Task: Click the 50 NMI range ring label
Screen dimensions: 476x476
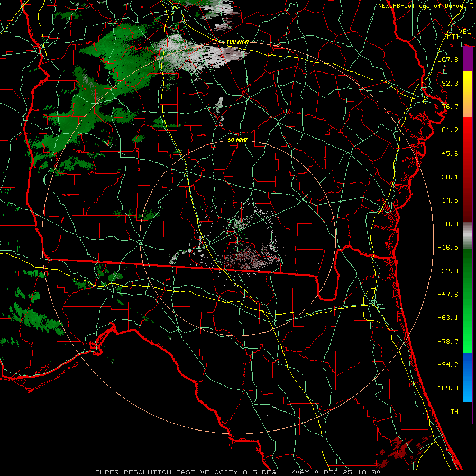Action: tap(237, 140)
